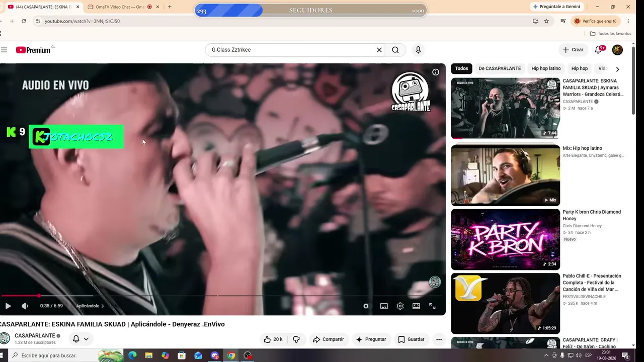The width and height of the screenshot is (644, 362).
Task: Open the YouTube guide hamburger menu
Action: click(x=4, y=50)
